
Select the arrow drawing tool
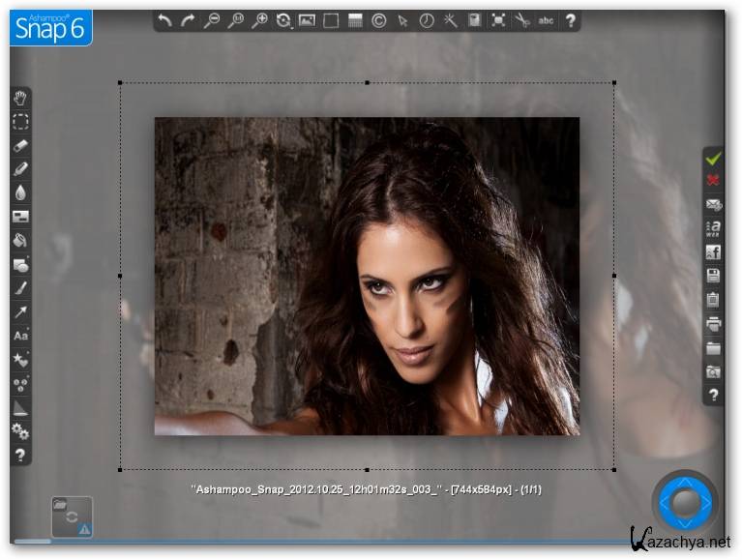[x=20, y=311]
